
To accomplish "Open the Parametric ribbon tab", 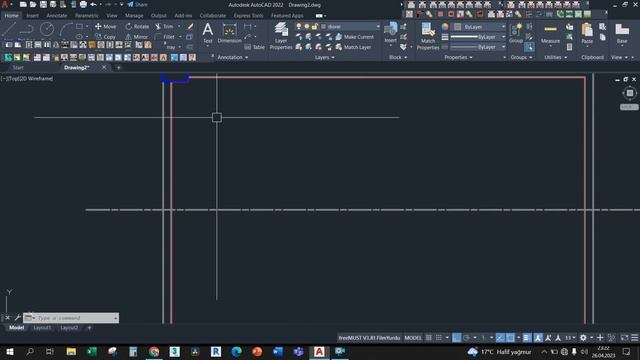I will pyautogui.click(x=87, y=16).
